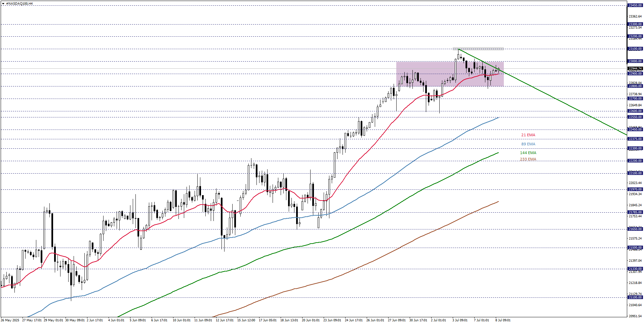Click the 26 May 2025 date label

(x=10, y=320)
